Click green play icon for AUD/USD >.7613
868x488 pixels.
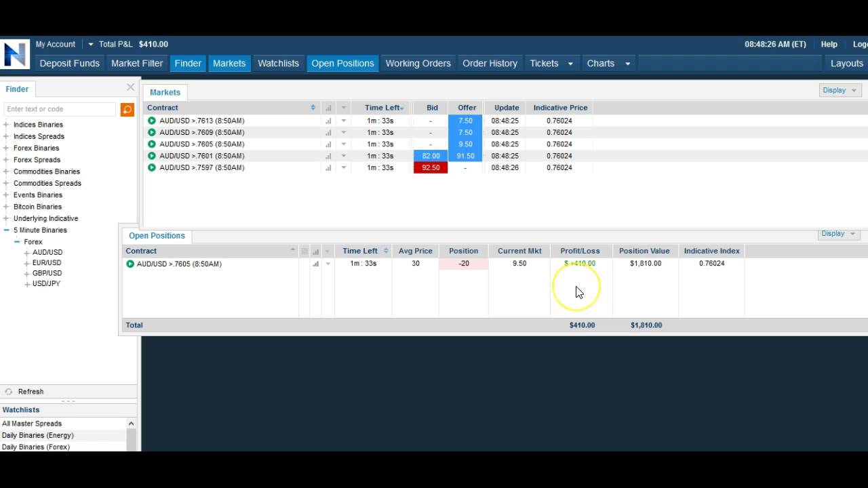(x=152, y=121)
